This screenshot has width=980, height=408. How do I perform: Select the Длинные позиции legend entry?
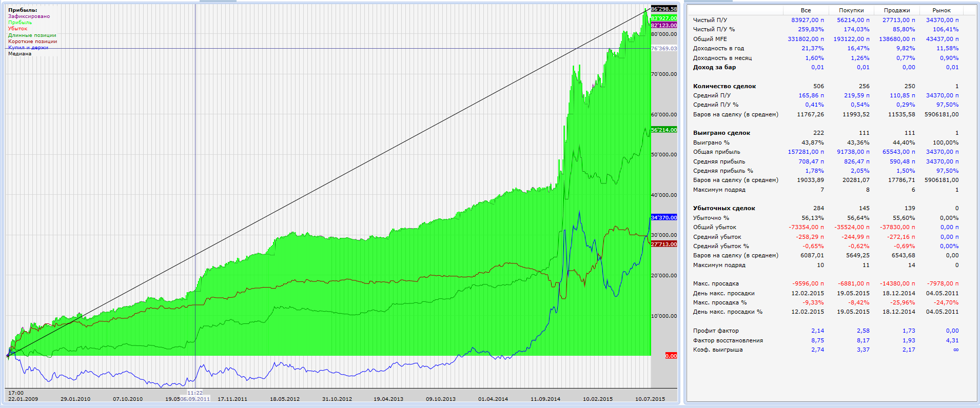tap(32, 35)
